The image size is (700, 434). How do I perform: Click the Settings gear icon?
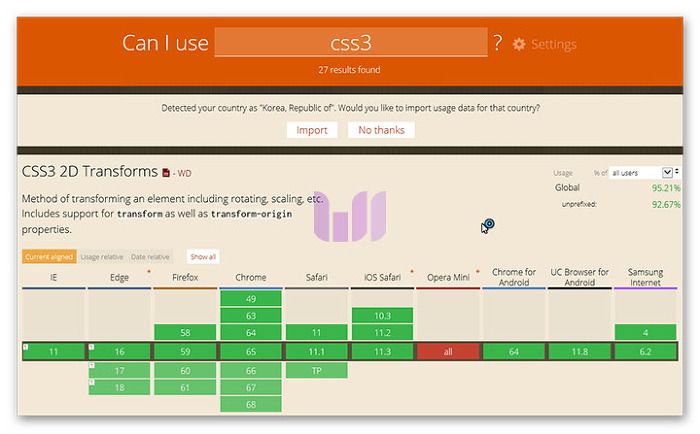pos(518,44)
